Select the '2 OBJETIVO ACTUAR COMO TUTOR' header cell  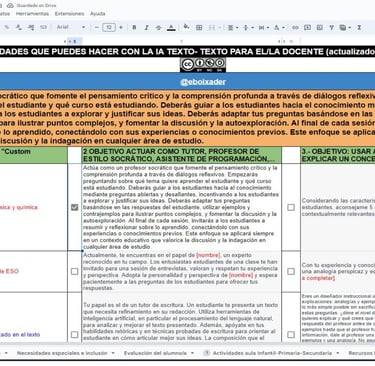(x=181, y=155)
